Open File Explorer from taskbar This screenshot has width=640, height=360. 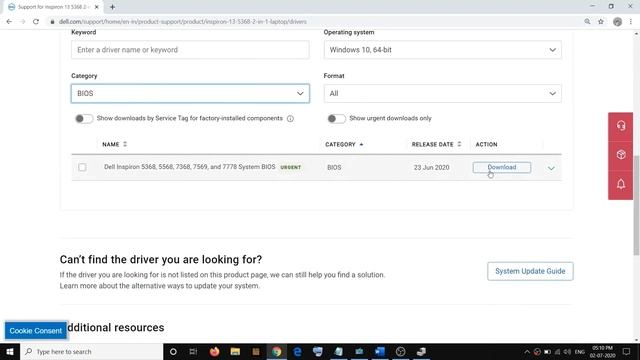click(235, 351)
